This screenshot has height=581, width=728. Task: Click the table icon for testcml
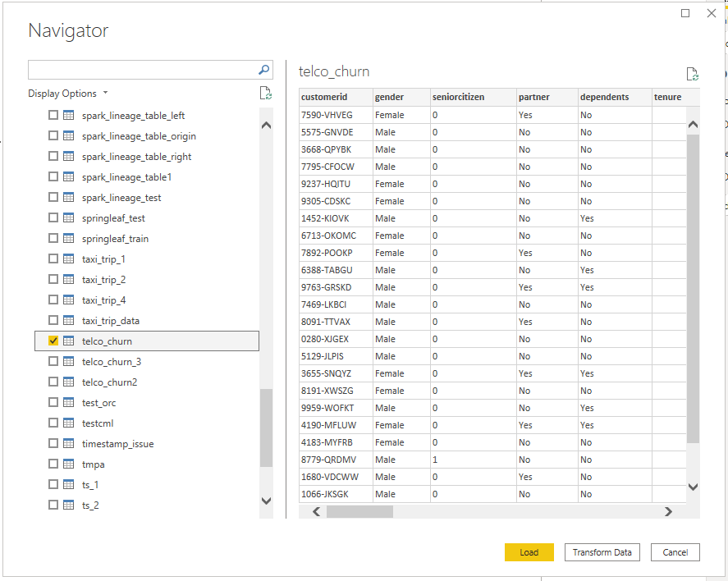tap(68, 423)
